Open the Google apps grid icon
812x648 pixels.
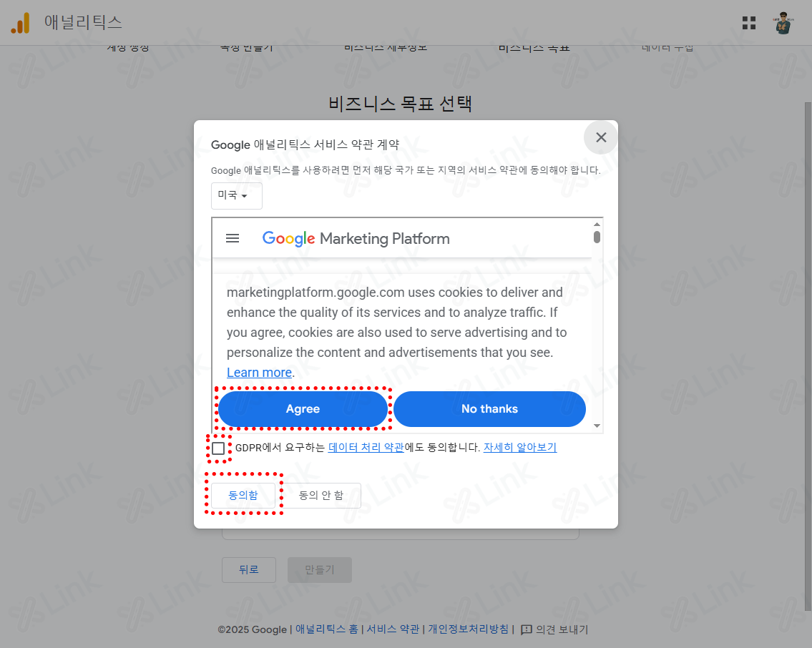click(x=749, y=23)
